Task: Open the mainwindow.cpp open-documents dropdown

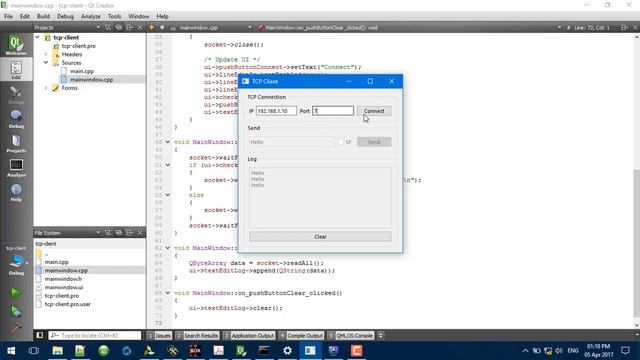Action: 250,27
